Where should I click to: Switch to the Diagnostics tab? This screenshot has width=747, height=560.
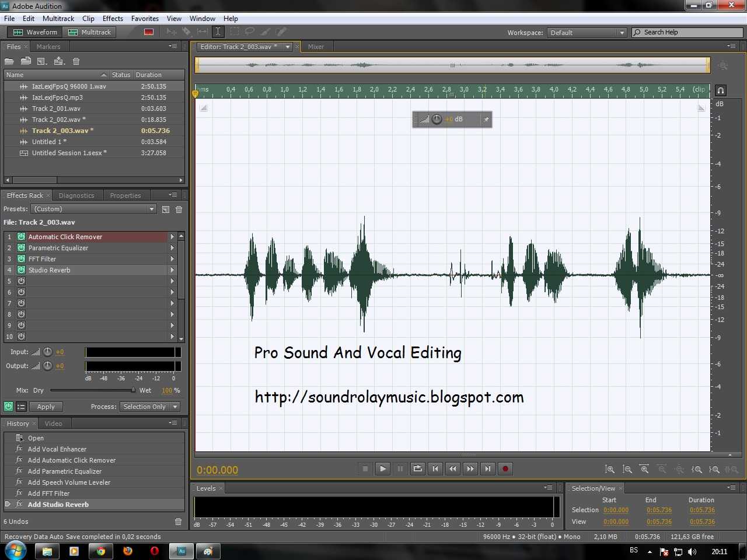click(x=76, y=195)
